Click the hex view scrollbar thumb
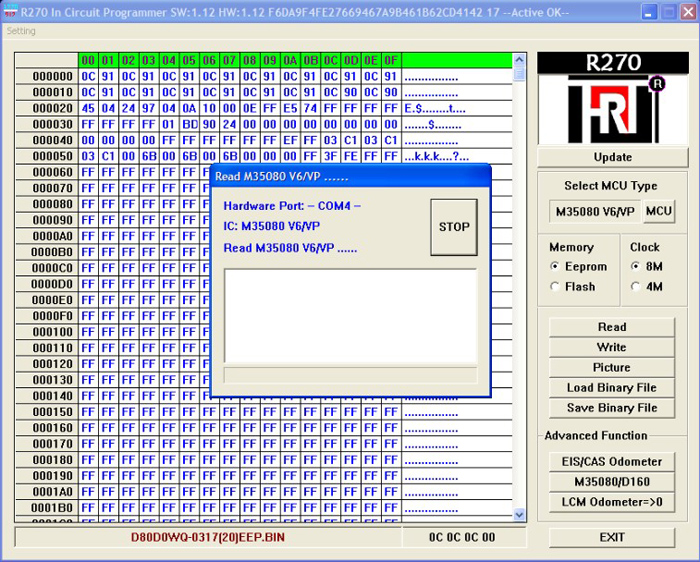 tap(519, 74)
